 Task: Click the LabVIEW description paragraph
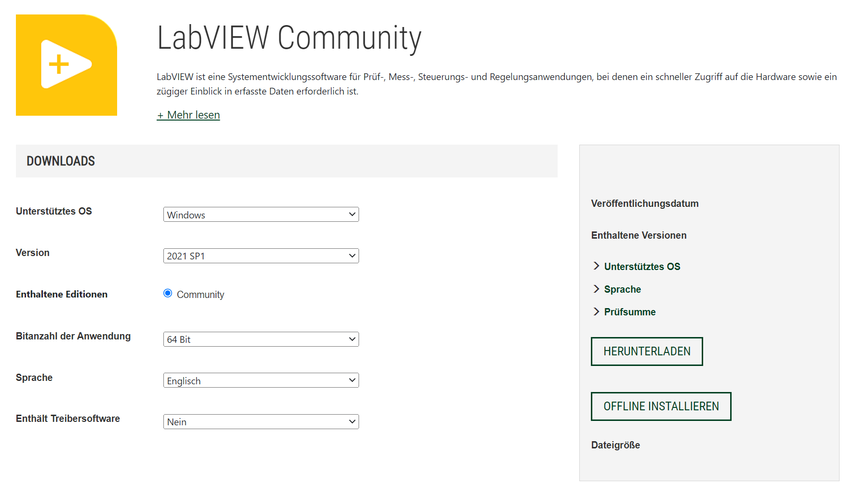tap(496, 84)
